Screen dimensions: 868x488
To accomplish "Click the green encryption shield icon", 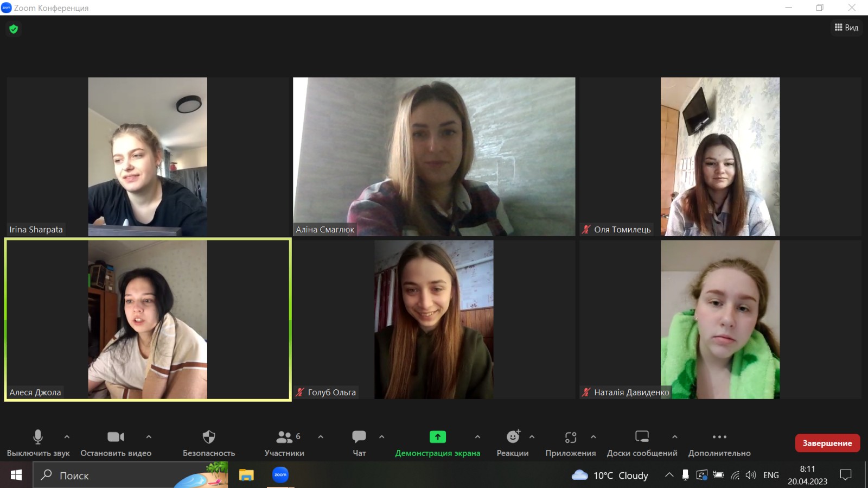I will (14, 29).
